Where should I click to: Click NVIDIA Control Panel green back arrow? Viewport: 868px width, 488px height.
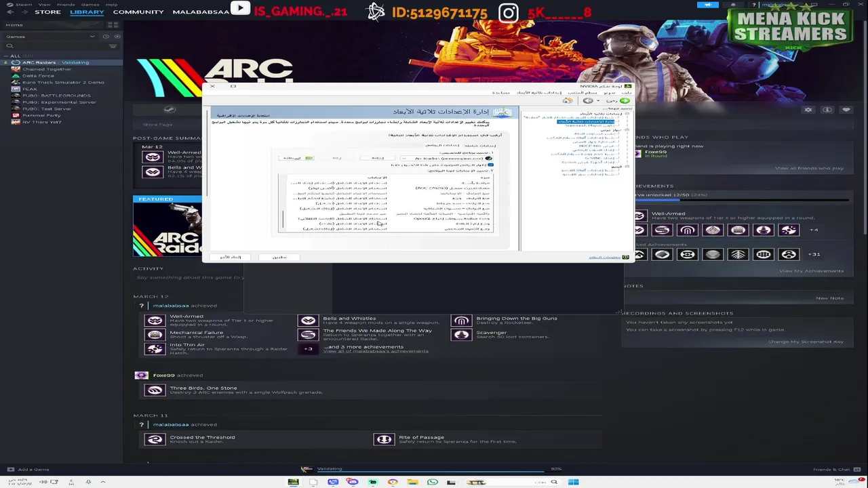[x=625, y=100]
